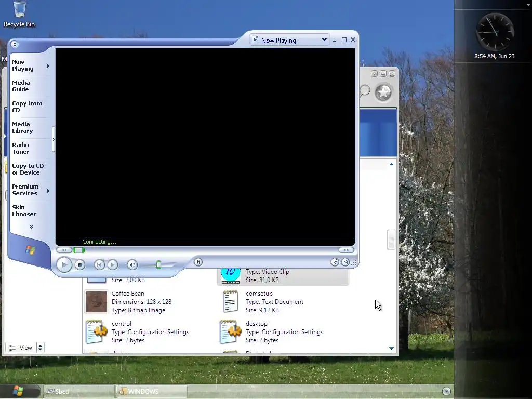Image resolution: width=532 pixels, height=399 pixels.
Task: Click the Play button in media player
Action: 64,264
